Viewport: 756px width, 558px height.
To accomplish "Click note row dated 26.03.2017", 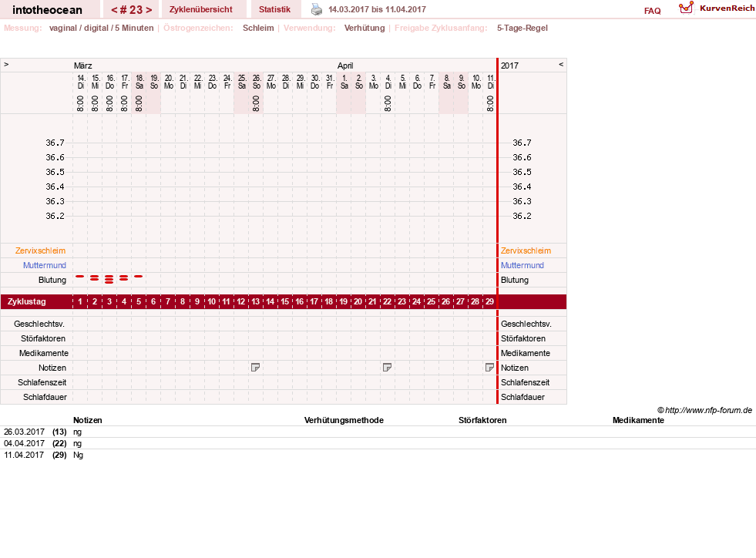I will [x=378, y=432].
